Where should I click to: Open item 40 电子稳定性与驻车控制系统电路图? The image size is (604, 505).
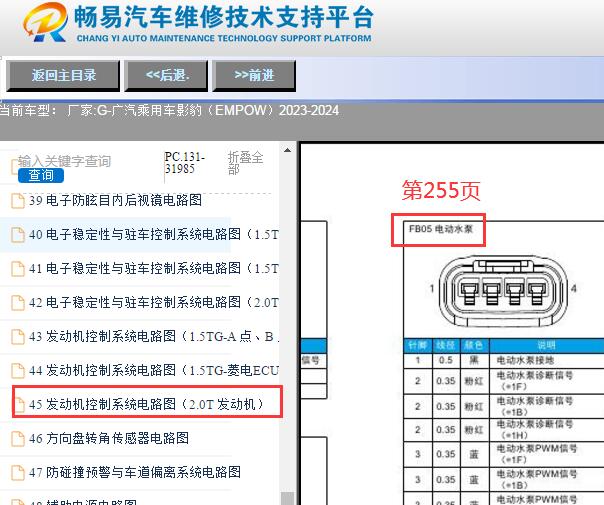pos(153,234)
